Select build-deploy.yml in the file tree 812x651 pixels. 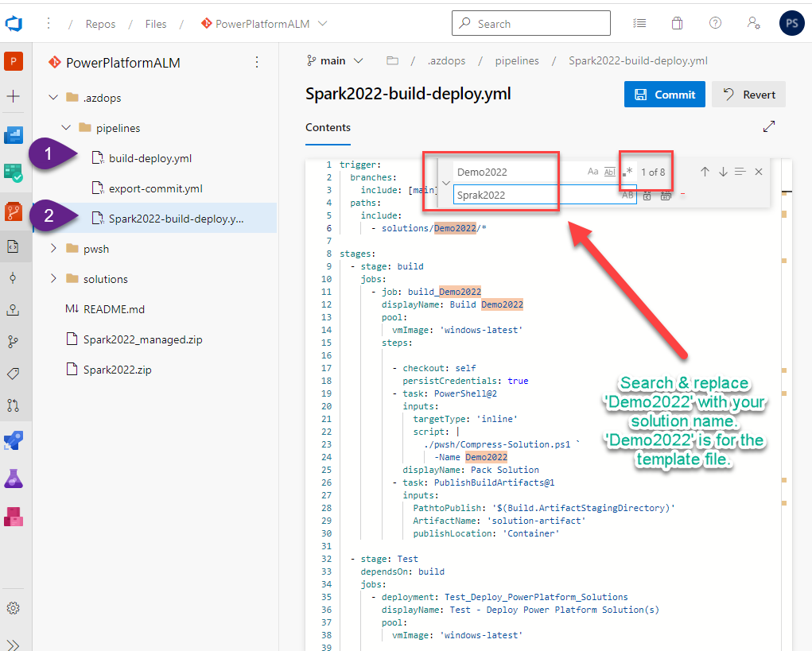[x=150, y=158]
